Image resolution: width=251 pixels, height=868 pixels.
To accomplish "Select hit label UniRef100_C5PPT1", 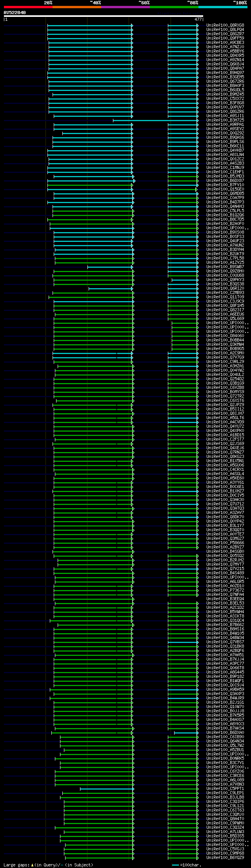I will click(225, 788).
